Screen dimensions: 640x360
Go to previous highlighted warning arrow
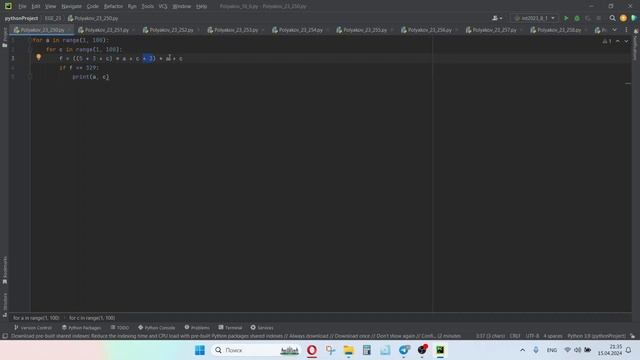click(x=618, y=41)
